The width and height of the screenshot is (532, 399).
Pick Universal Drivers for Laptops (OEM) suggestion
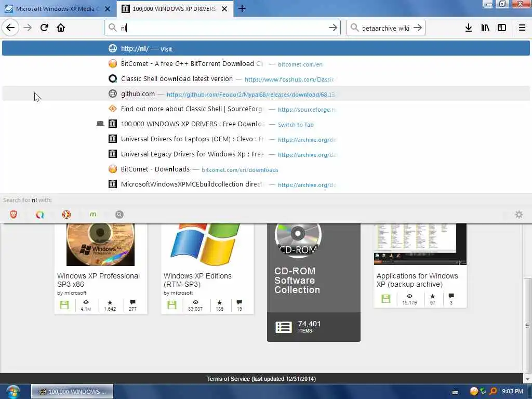pyautogui.click(x=266, y=139)
